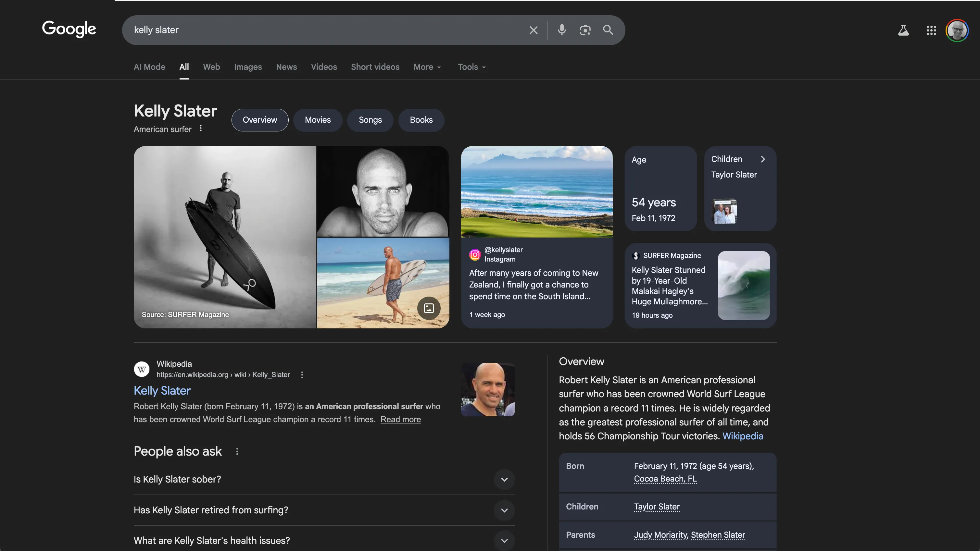Select the Movies chip

click(318, 120)
